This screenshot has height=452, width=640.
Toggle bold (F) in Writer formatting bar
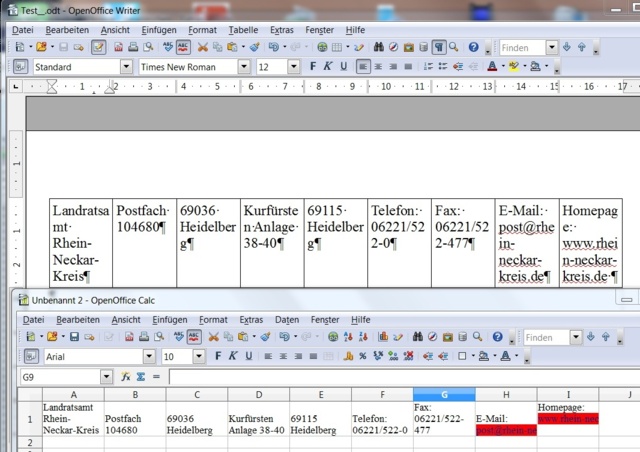313,67
